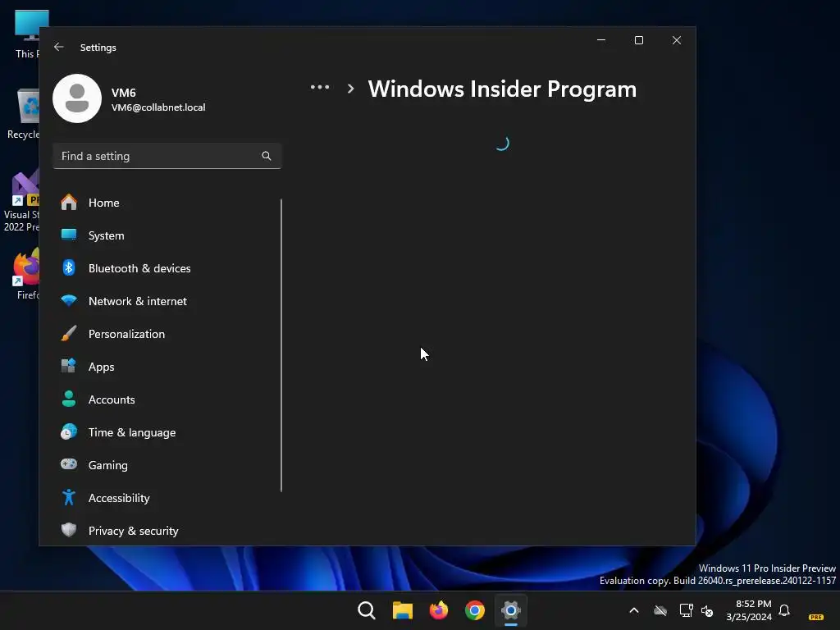This screenshot has height=630, width=840.
Task: Open Personalization settings
Action: [x=167, y=334]
